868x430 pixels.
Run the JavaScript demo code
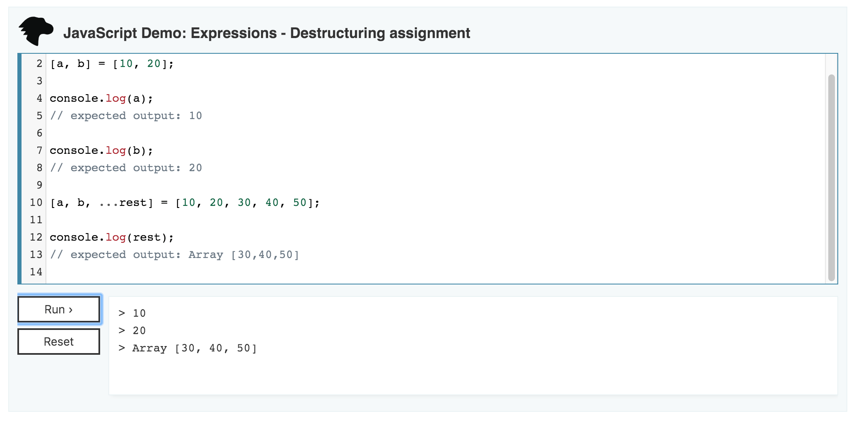[x=59, y=309]
